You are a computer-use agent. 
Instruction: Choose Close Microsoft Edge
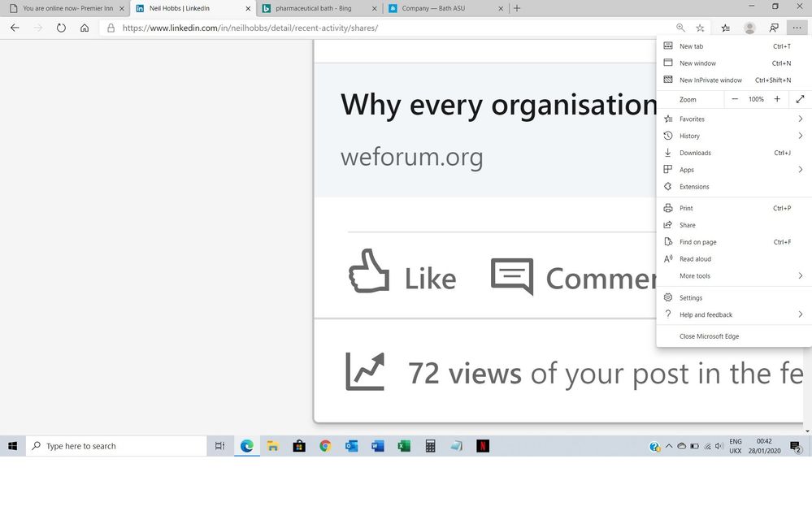click(734, 336)
